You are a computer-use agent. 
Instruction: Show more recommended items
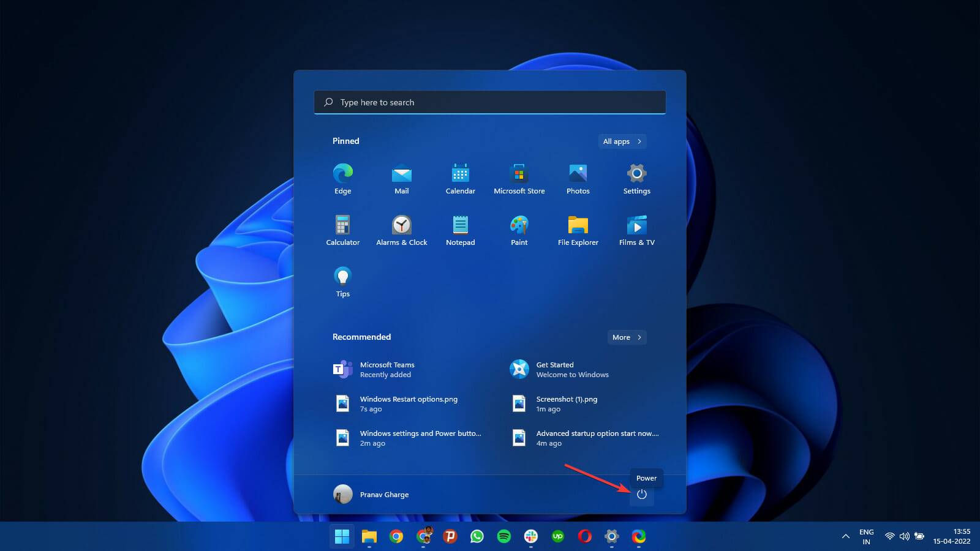coord(626,337)
